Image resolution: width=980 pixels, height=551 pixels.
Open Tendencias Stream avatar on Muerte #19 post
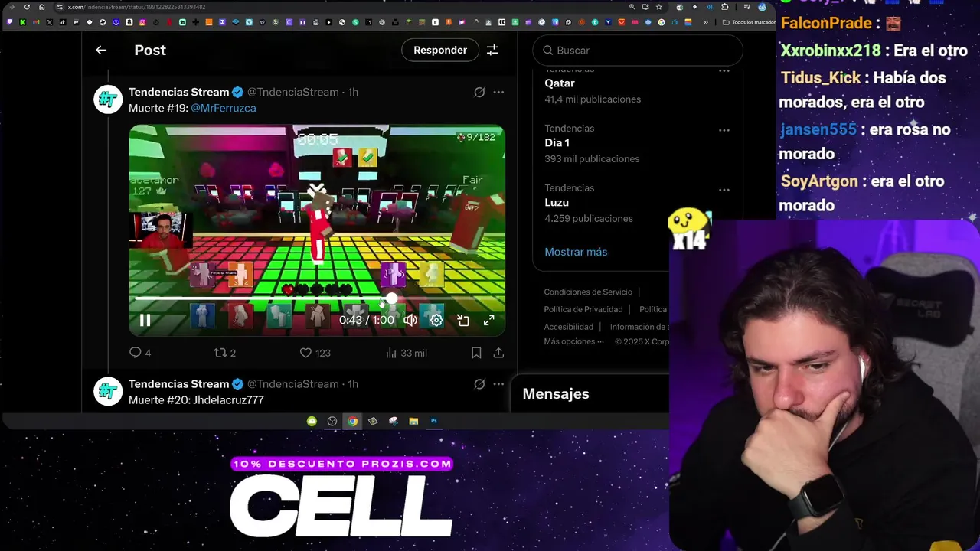[108, 99]
